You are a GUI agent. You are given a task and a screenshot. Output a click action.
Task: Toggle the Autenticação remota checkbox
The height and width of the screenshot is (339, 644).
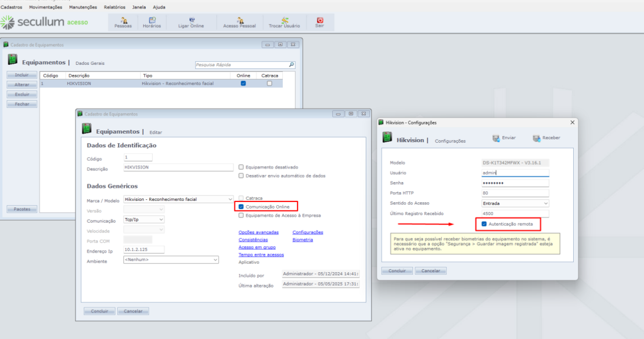484,224
